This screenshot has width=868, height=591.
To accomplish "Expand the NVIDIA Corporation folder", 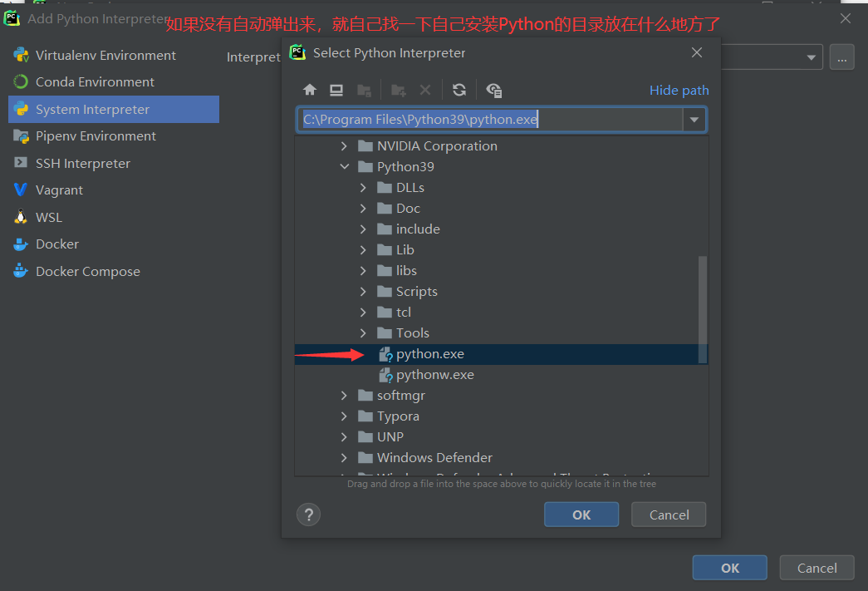I will (344, 145).
